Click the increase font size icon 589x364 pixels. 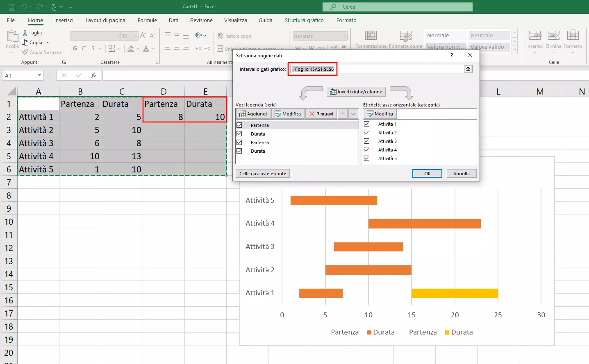[143, 36]
